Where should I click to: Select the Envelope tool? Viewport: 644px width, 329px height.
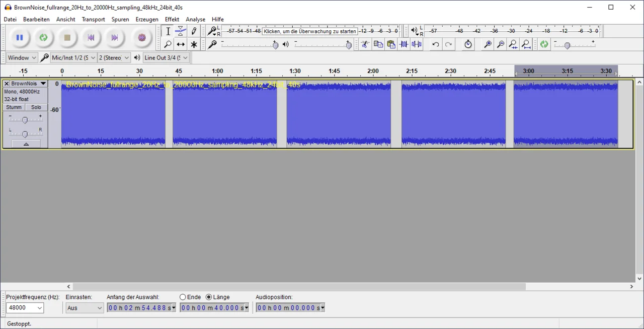[181, 31]
